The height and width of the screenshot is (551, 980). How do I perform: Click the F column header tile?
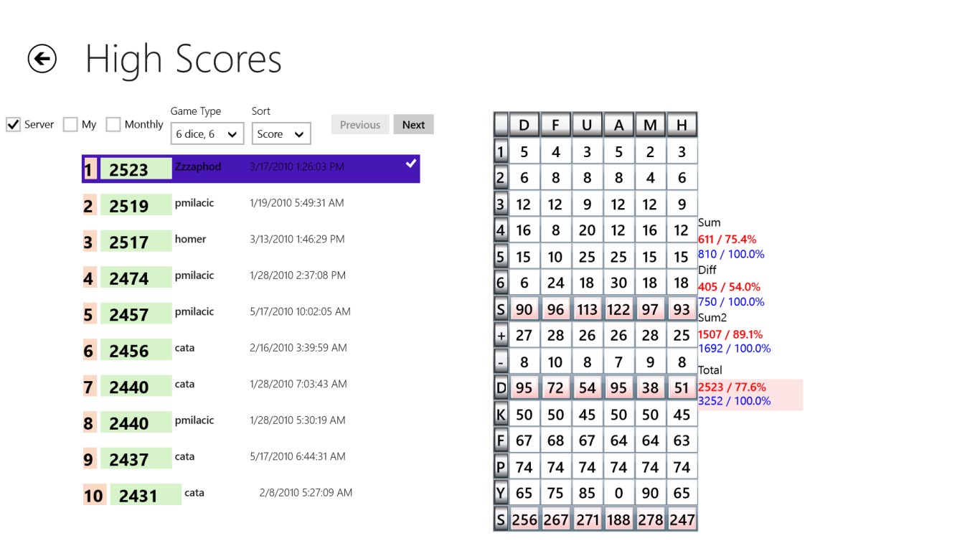tap(555, 125)
